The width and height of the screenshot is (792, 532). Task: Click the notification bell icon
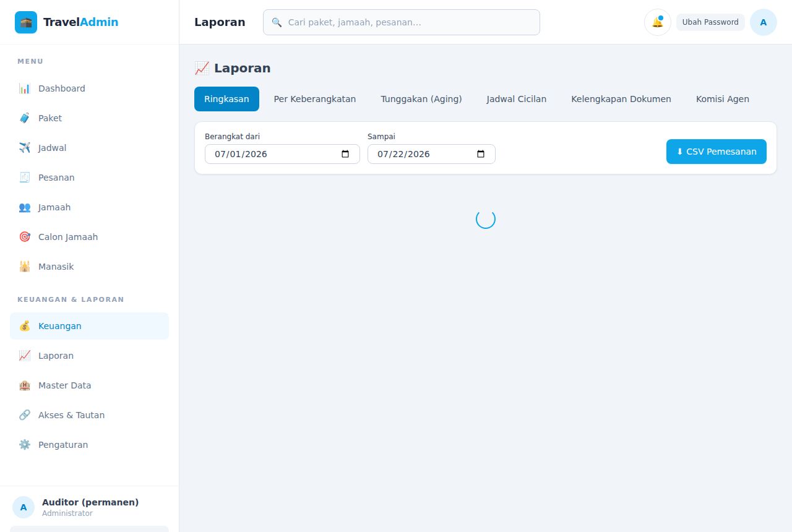658,22
